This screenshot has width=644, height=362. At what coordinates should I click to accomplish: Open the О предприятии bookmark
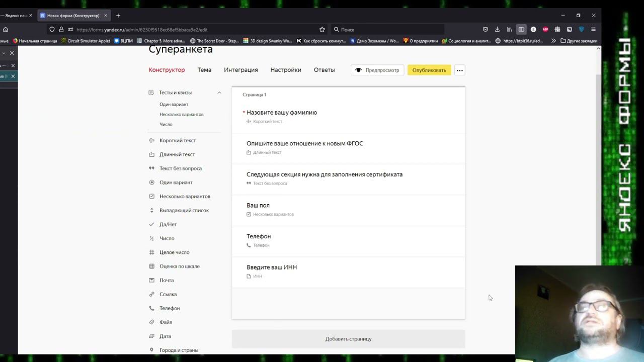point(421,41)
